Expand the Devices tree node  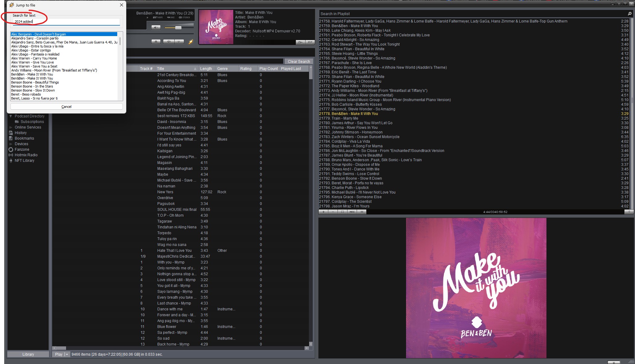(11, 144)
